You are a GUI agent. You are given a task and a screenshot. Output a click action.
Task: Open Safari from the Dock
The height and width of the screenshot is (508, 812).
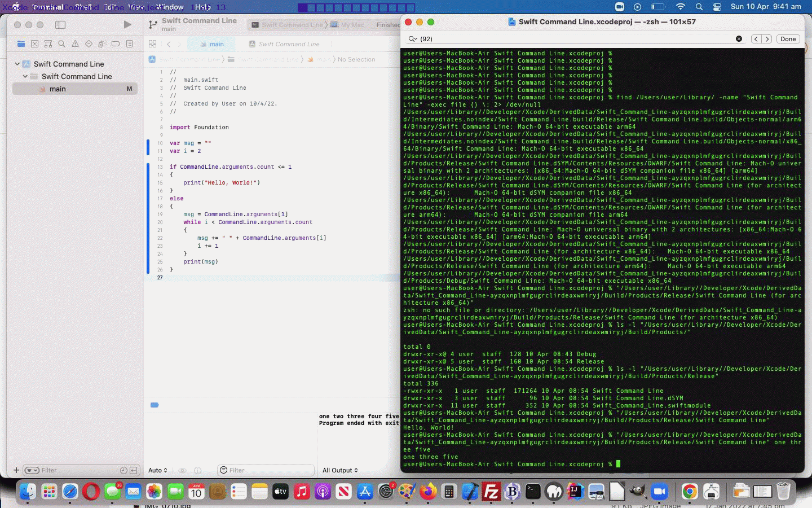(x=70, y=492)
